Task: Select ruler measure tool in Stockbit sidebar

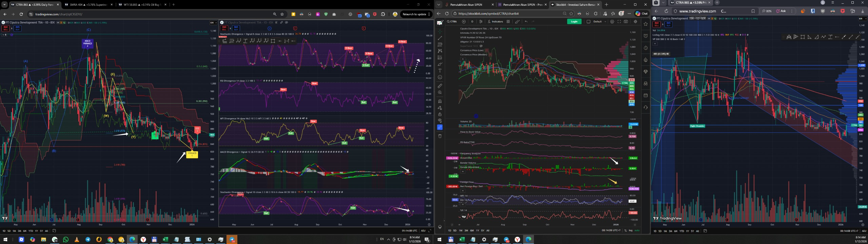Action: (440, 86)
